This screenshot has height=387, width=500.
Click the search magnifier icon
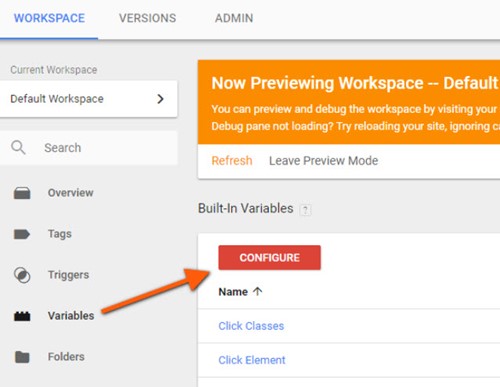click(x=18, y=148)
